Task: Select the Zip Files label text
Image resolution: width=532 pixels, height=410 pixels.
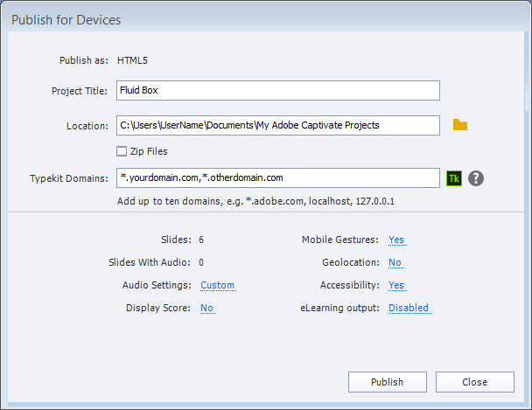Action: 149,151
